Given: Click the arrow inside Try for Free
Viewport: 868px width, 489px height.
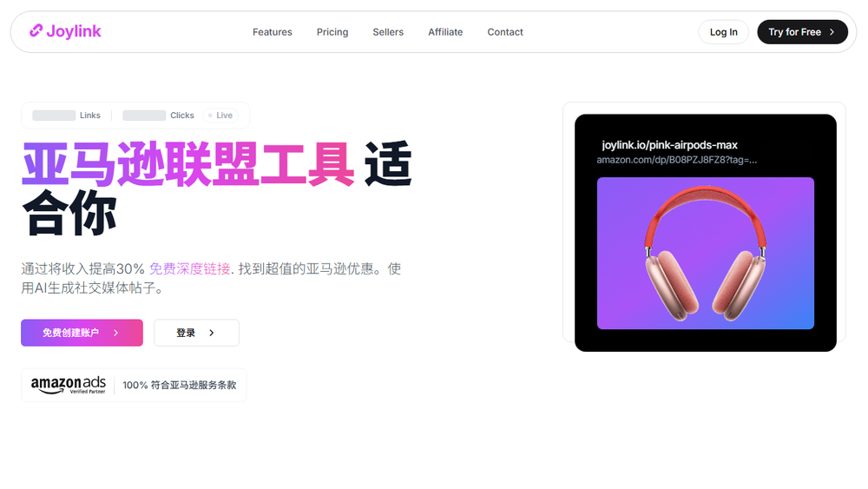Looking at the screenshot, I should pyautogui.click(x=832, y=32).
